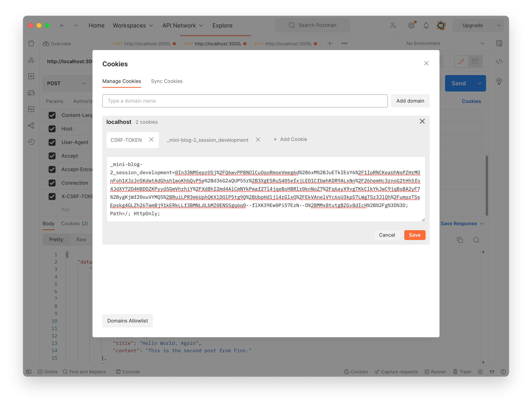Toggle the Host header checkbox

(52, 129)
